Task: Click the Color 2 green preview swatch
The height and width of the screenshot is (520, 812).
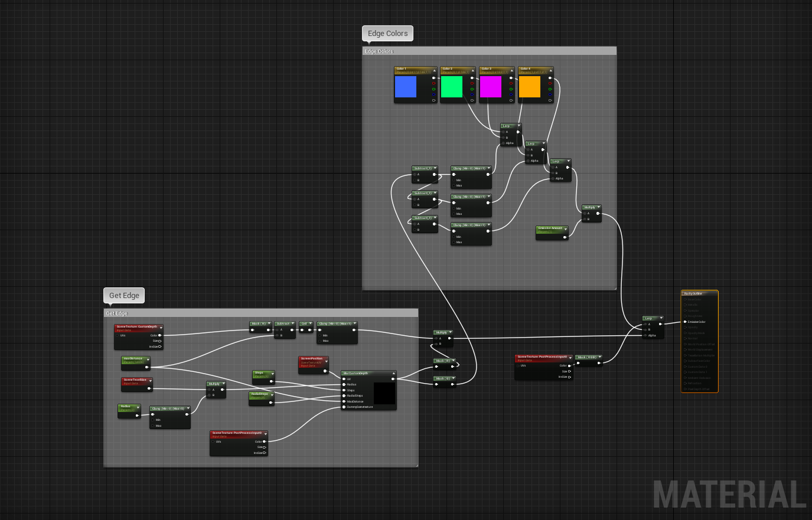Action: point(452,87)
